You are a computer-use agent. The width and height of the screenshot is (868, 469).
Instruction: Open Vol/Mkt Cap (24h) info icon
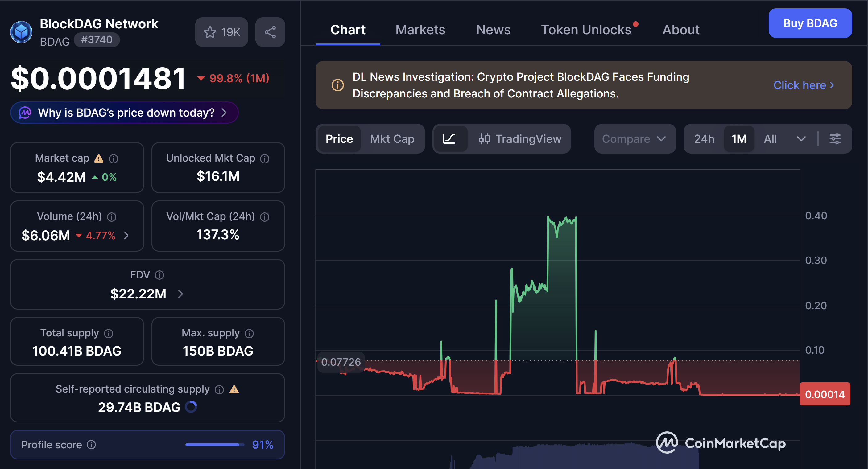[265, 217]
